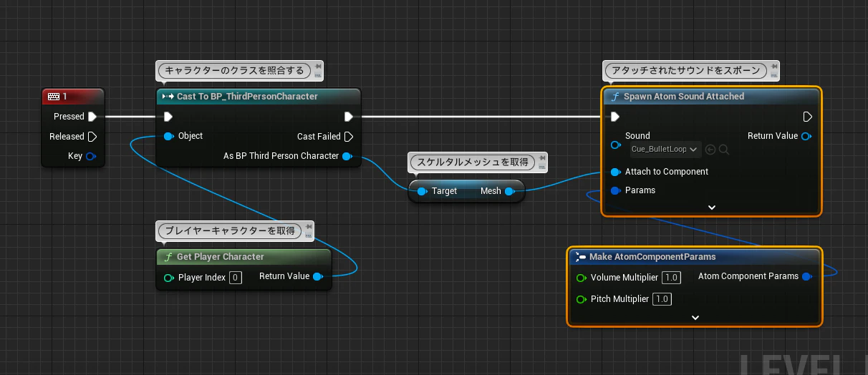
Task: Click the Pitch Multiplier input pin
Action: (582, 299)
